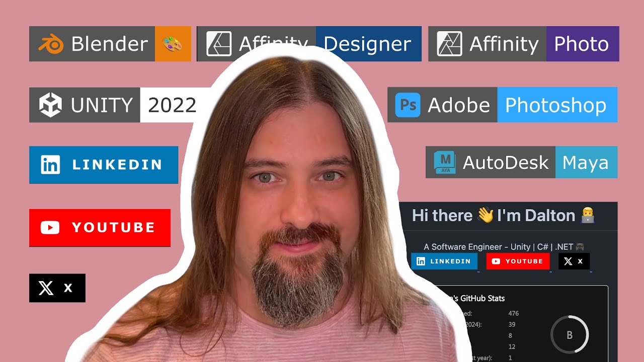The width and height of the screenshot is (644, 362).
Task: Click the technologist emoji after Dalton
Action: tap(588, 216)
